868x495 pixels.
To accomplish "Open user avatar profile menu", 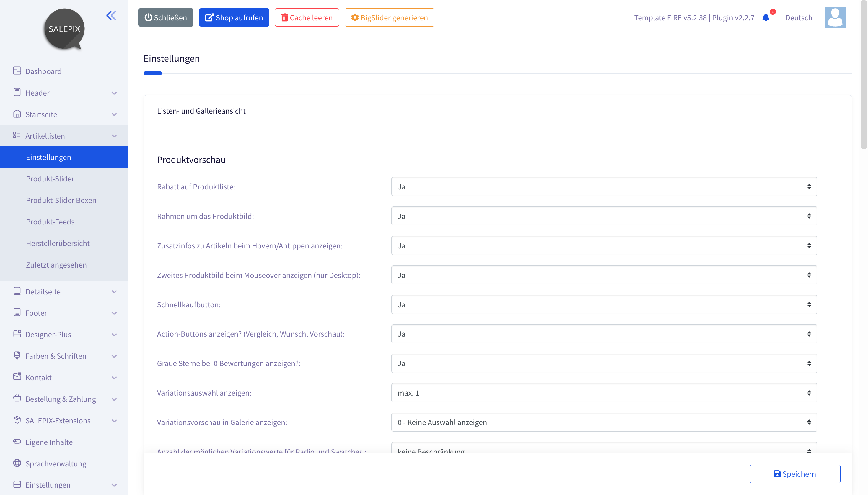I will tap(835, 17).
